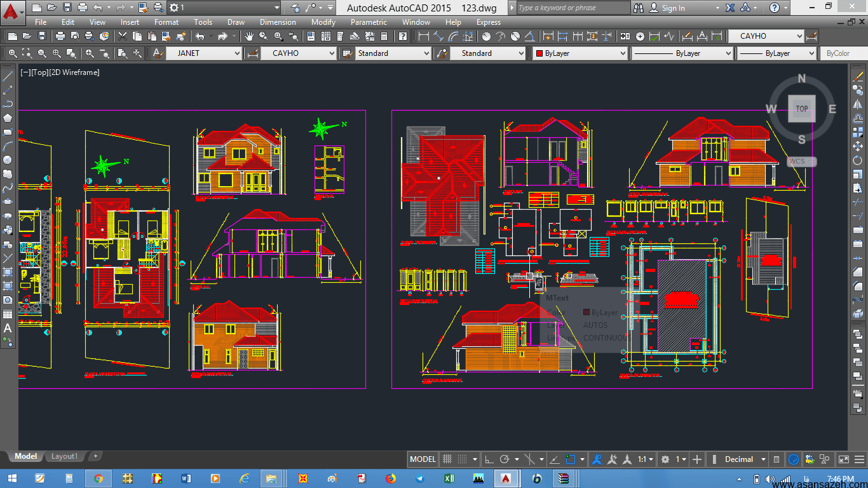Click the Clean Screen icon in status bar

(844, 459)
